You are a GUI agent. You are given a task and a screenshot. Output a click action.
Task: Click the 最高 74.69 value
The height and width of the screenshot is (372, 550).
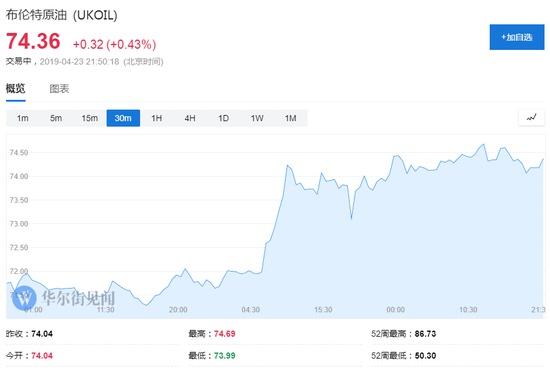pyautogui.click(x=224, y=333)
